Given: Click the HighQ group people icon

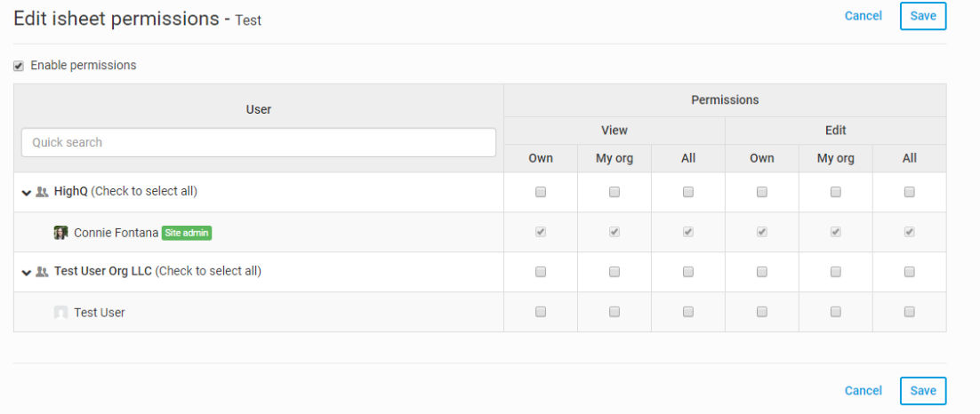Looking at the screenshot, I should point(42,192).
